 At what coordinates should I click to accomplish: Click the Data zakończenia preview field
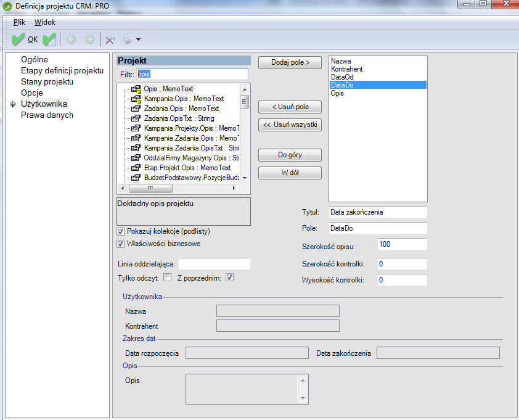click(x=438, y=353)
